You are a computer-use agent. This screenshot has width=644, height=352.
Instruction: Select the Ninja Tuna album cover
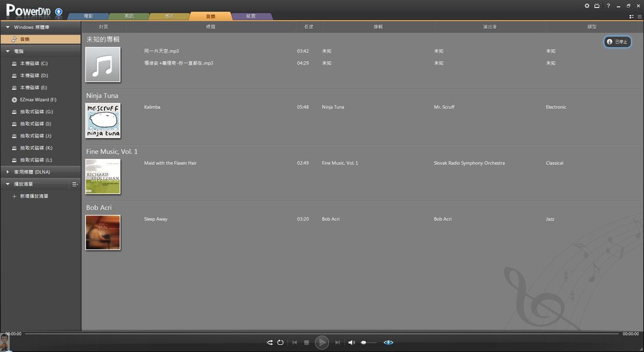103,121
